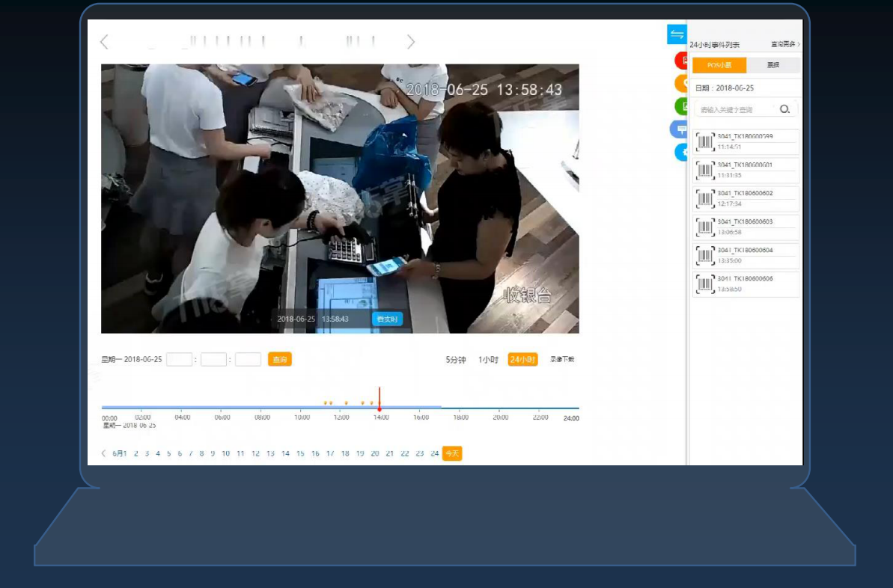Go to previous camera with left arrow

pyautogui.click(x=104, y=42)
